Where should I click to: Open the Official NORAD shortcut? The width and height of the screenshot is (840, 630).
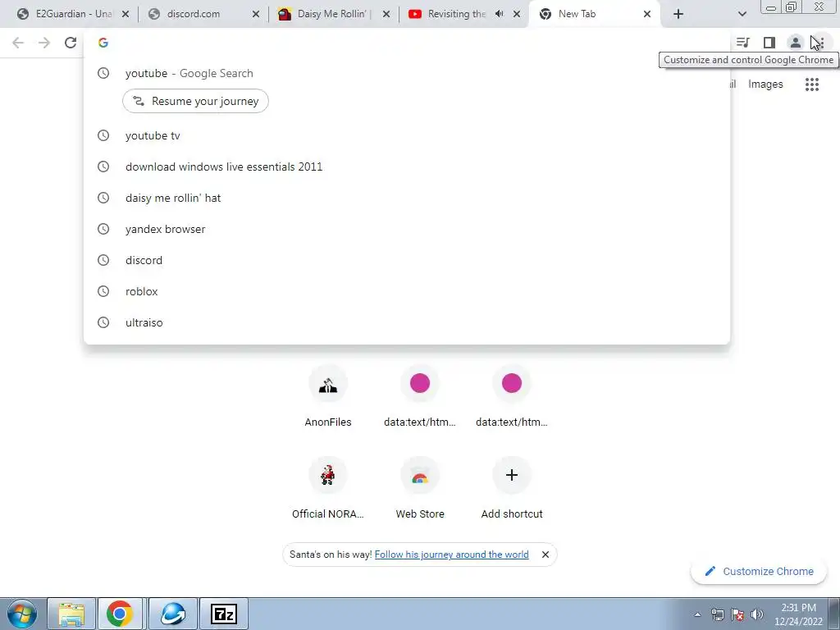pyautogui.click(x=328, y=489)
